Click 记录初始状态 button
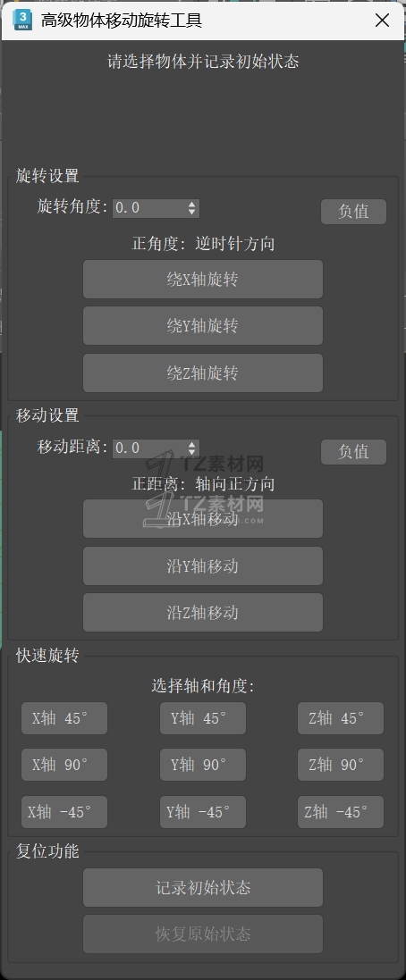This screenshot has height=980, width=406. tap(203, 887)
